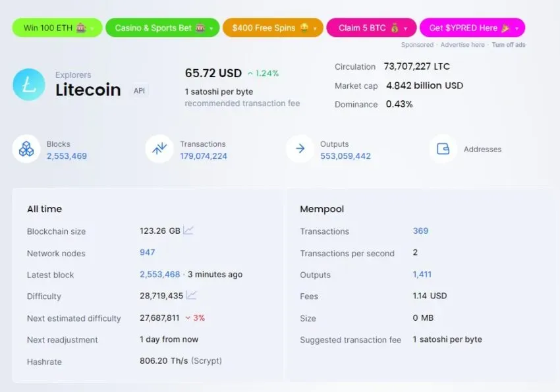Click the Litecoin logo icon
The image size is (560, 392).
(x=29, y=84)
